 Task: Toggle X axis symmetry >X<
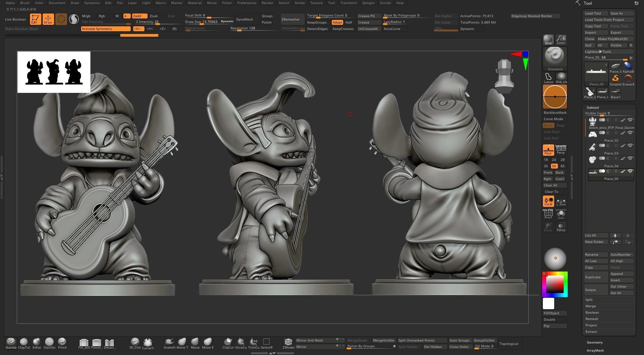tap(138, 29)
